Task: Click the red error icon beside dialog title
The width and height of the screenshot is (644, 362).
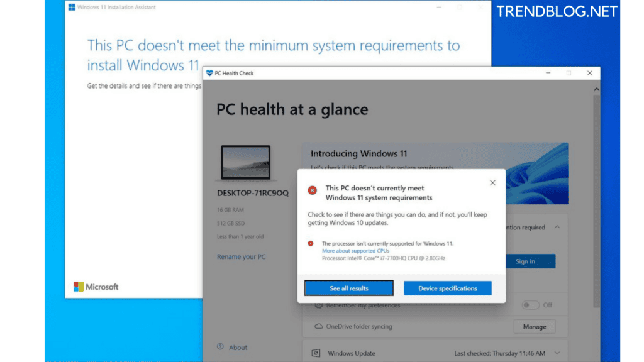Action: click(x=312, y=190)
